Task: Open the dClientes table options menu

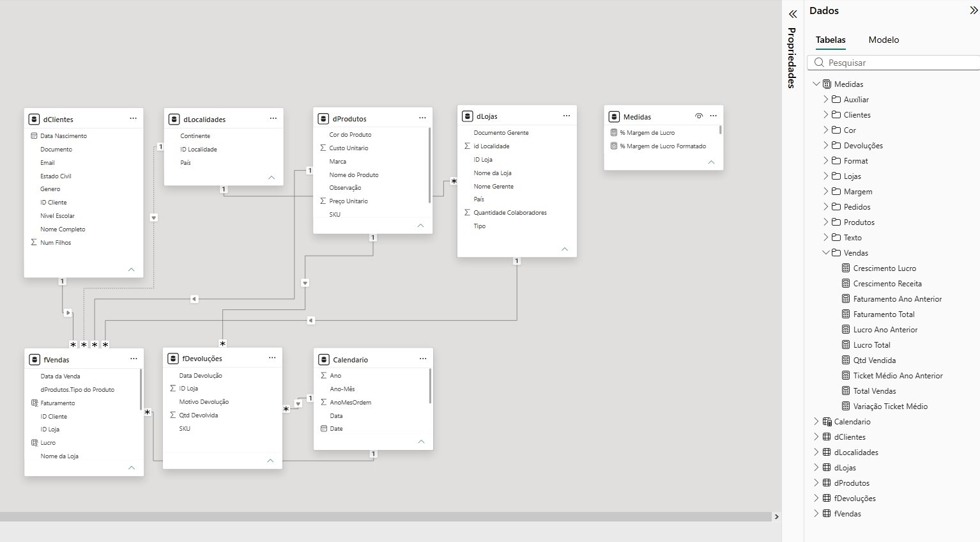Action: tap(133, 118)
